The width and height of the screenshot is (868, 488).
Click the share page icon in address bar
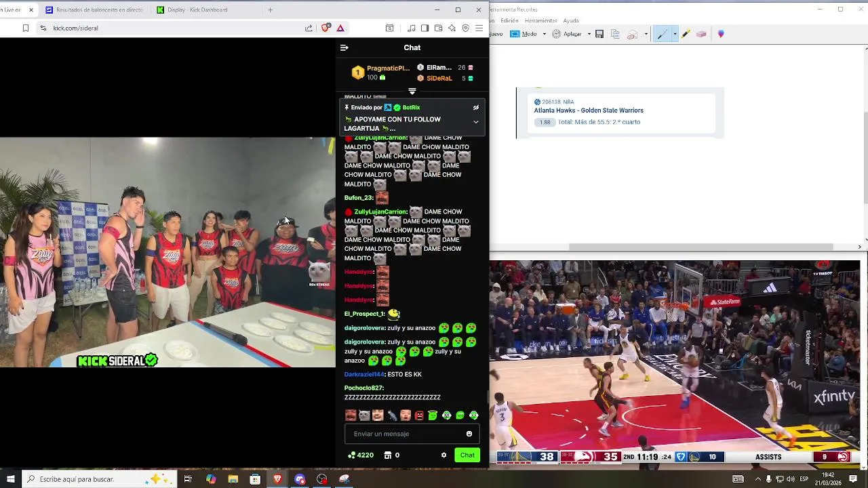[x=309, y=28]
